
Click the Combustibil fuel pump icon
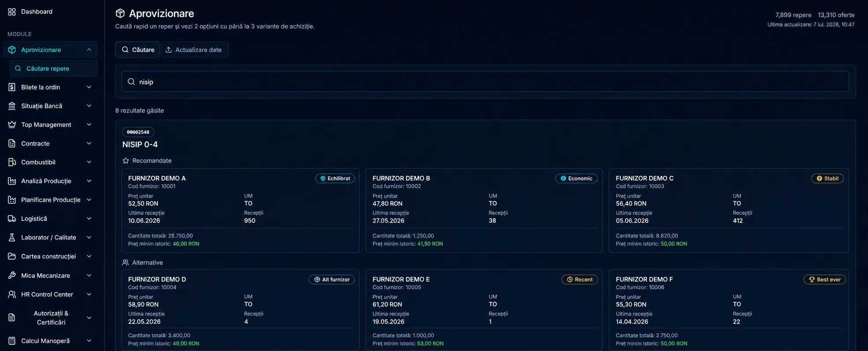pos(12,162)
